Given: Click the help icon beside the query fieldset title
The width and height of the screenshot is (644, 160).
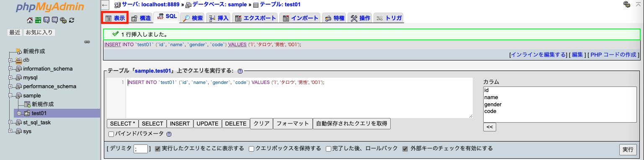Looking at the screenshot, I should point(240,71).
